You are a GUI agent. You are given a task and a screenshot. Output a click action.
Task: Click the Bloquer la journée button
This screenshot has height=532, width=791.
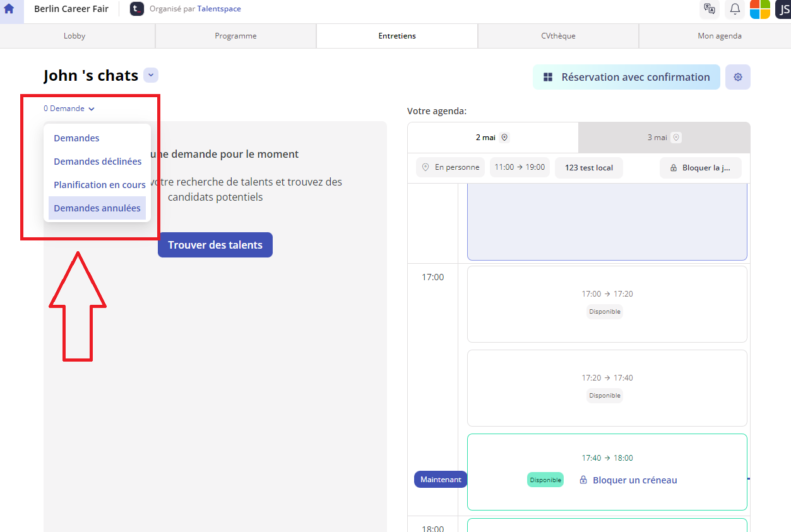click(x=700, y=168)
